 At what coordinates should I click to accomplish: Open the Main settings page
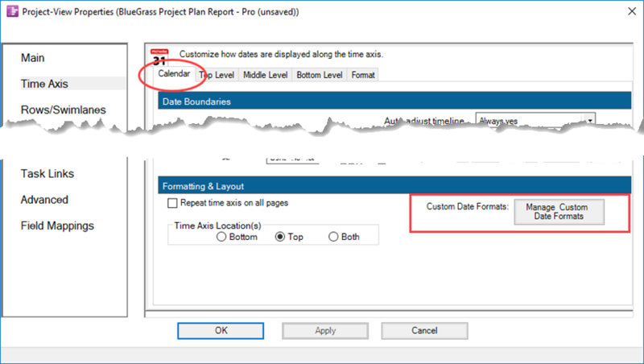coord(33,58)
